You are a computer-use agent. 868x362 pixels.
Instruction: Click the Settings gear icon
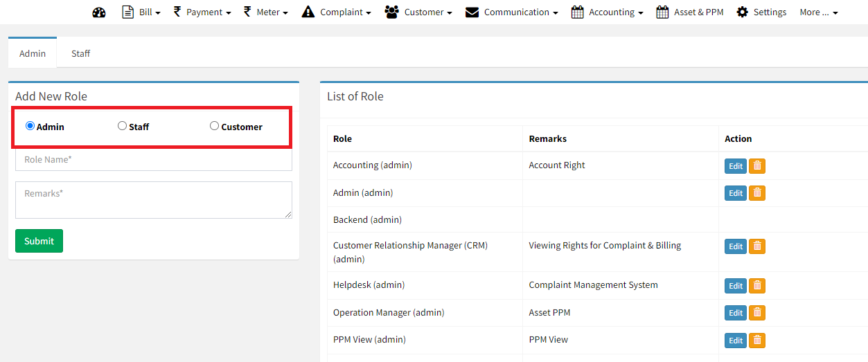click(x=743, y=12)
